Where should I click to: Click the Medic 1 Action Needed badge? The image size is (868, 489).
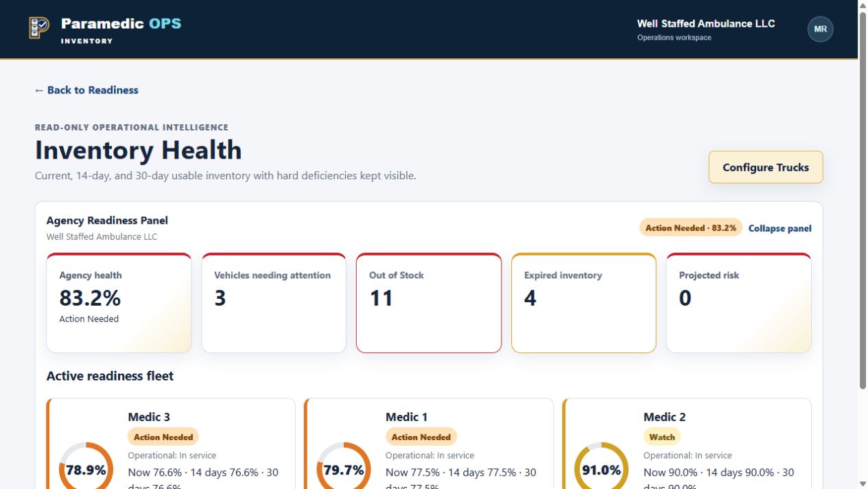coord(421,437)
